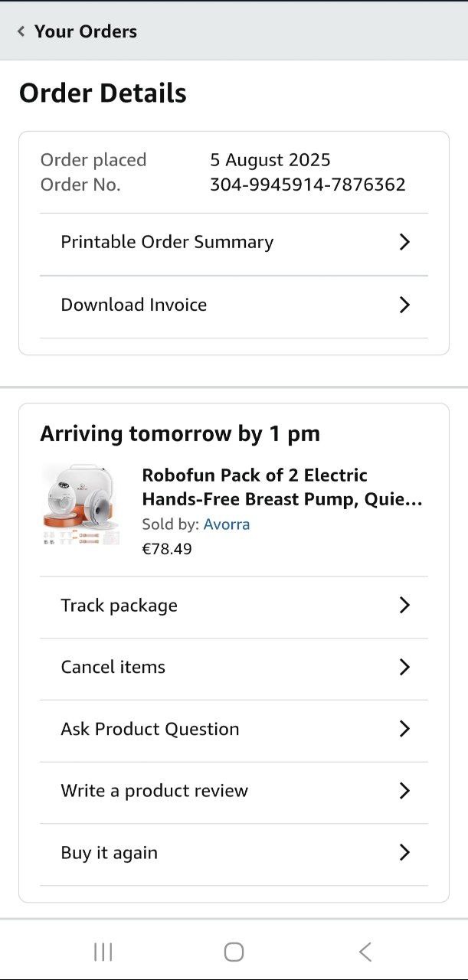The image size is (468, 980).
Task: Tap the chevron beside Printable Order Summary
Action: 404,242
